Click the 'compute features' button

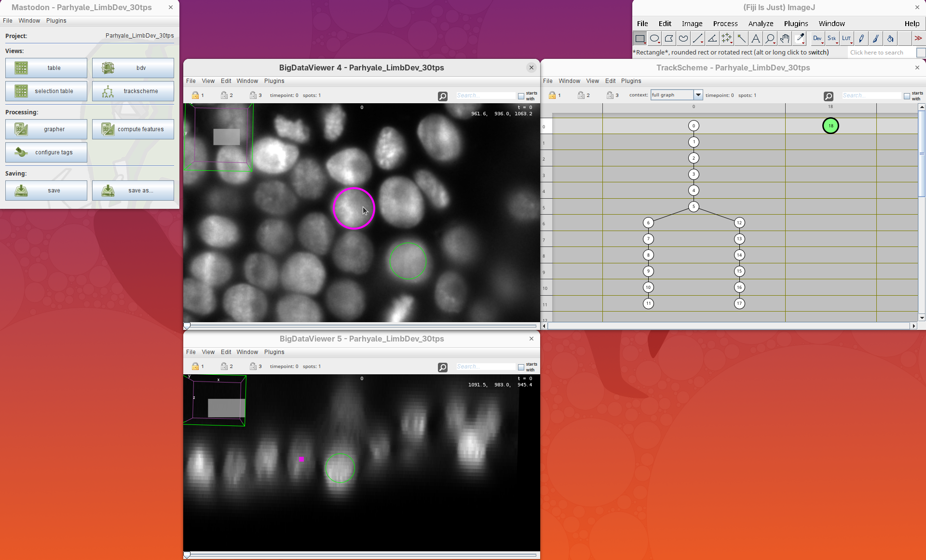pyautogui.click(x=133, y=129)
